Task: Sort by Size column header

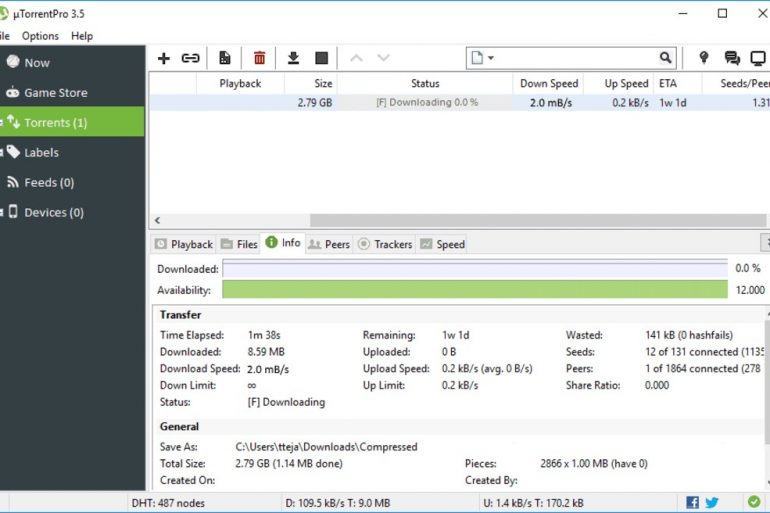Action: point(311,83)
